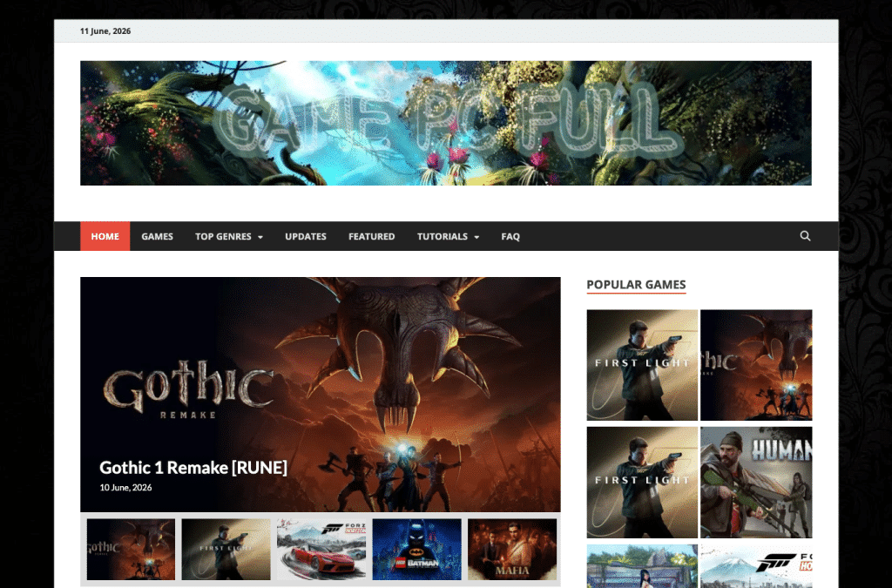892x588 pixels.
Task: Open the Forza Horizon popular game tile
Action: [756, 566]
